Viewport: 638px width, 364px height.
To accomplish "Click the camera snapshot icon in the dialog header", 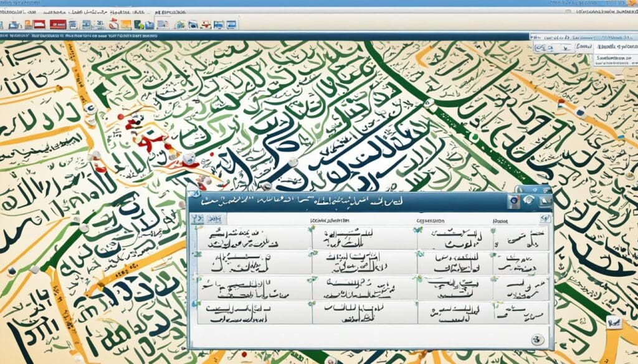I will [x=528, y=200].
